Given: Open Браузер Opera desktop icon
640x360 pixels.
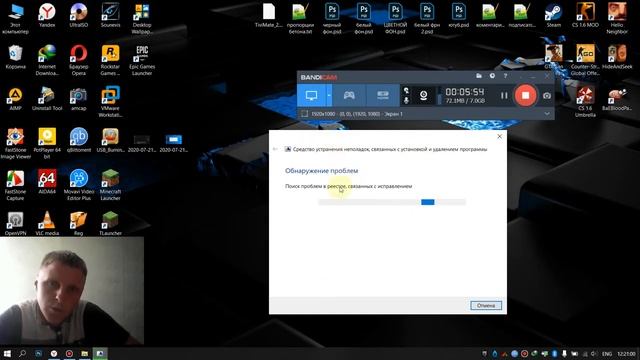Looking at the screenshot, I should 78,60.
